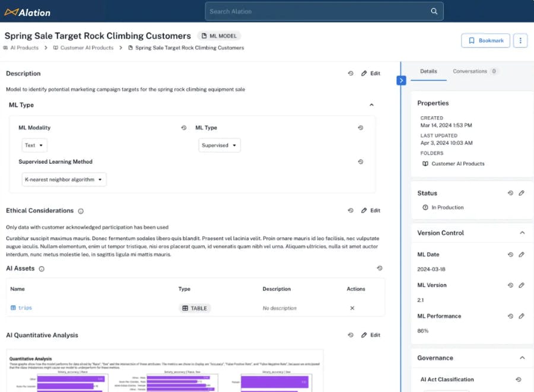
Task: Edit ML Version with pencil icon
Action: pyautogui.click(x=522, y=285)
